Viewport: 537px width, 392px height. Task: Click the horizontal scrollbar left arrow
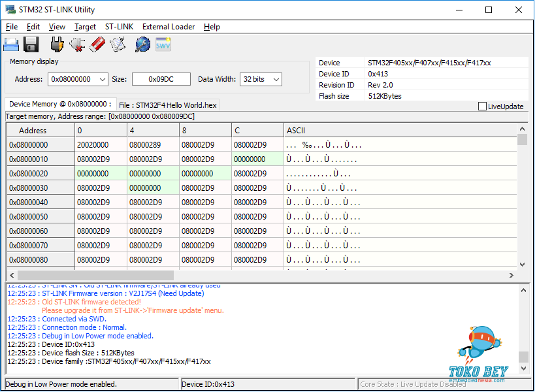click(12, 275)
